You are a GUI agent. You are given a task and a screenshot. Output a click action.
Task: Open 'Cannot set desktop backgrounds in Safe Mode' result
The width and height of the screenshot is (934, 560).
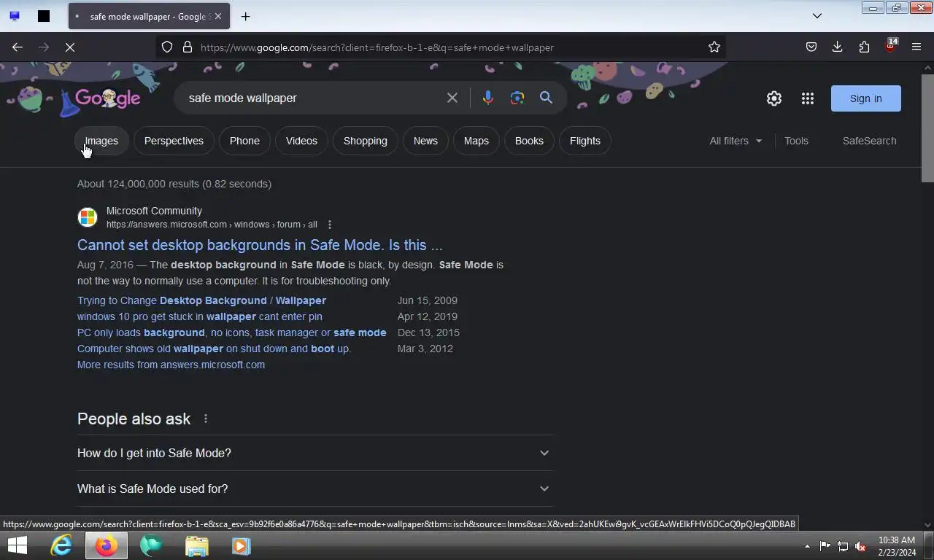[x=260, y=245]
